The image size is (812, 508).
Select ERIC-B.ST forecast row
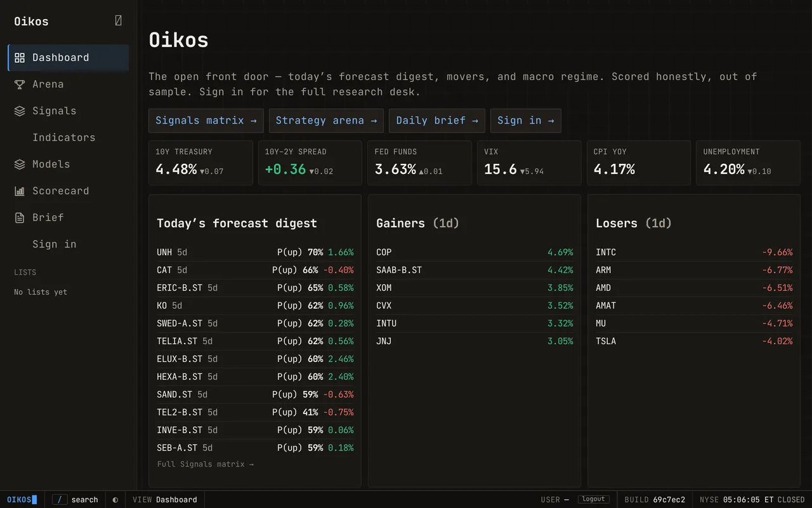coord(255,288)
